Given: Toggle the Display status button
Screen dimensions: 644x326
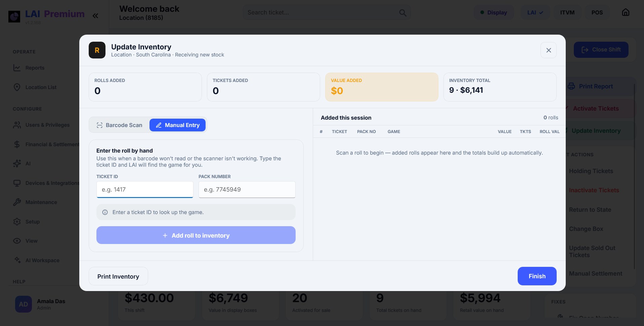Looking at the screenshot, I should (x=493, y=12).
